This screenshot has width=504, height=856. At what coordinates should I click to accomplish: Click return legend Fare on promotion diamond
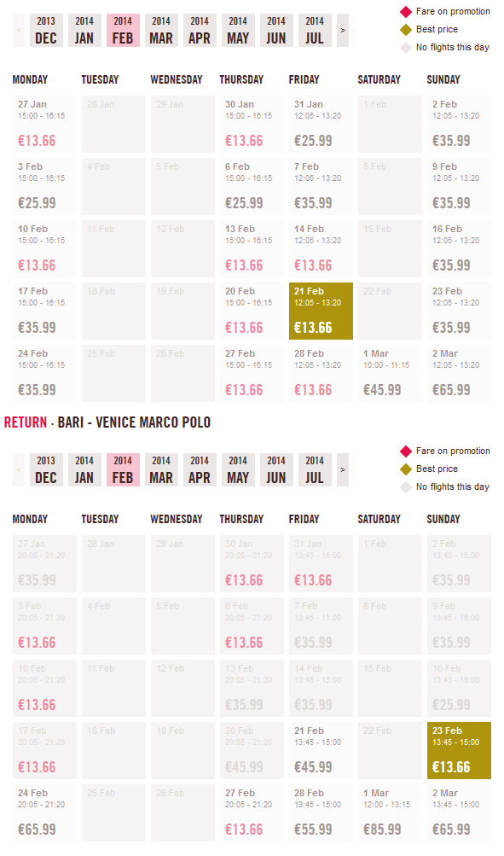point(406,451)
